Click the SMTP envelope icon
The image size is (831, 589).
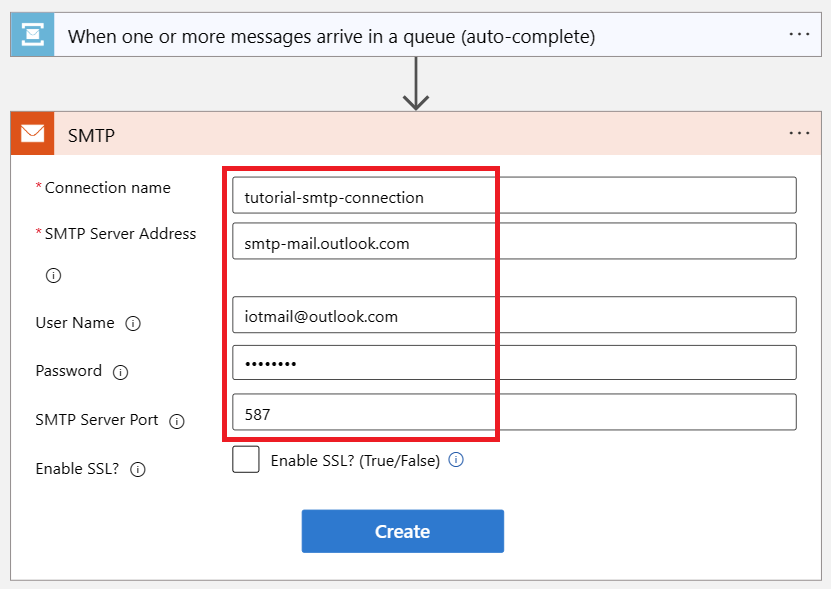(x=31, y=133)
